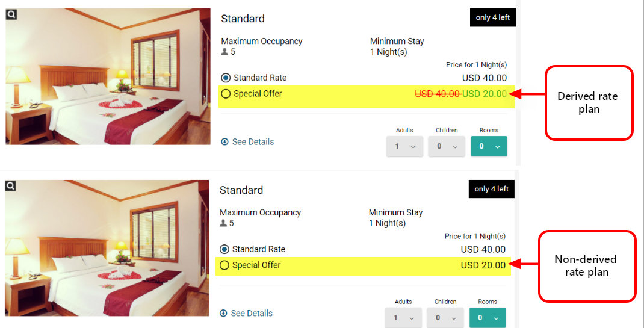Click occupancy person icon in top listing
This screenshot has width=644, height=328.
point(224,52)
